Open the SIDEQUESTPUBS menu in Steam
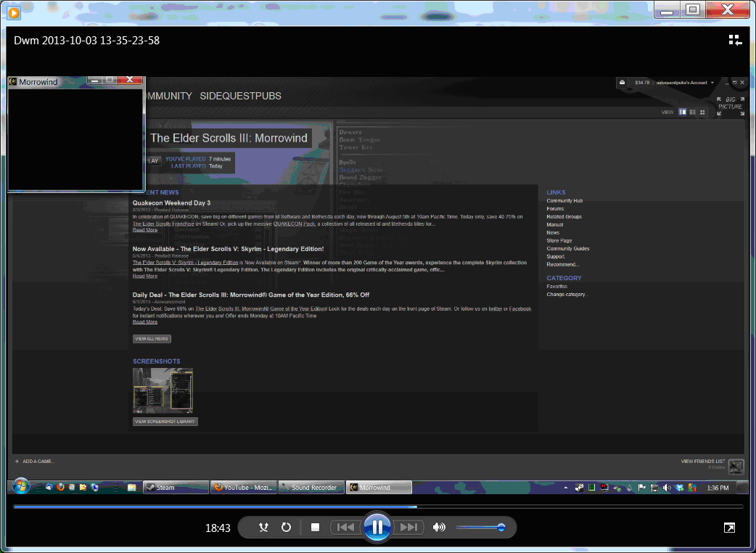This screenshot has height=553, width=756. 240,96
